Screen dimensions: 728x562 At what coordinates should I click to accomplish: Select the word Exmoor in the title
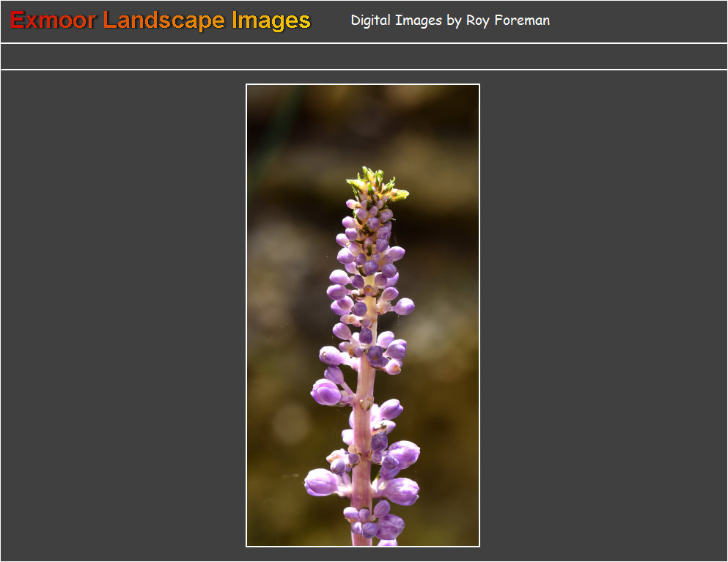51,21
